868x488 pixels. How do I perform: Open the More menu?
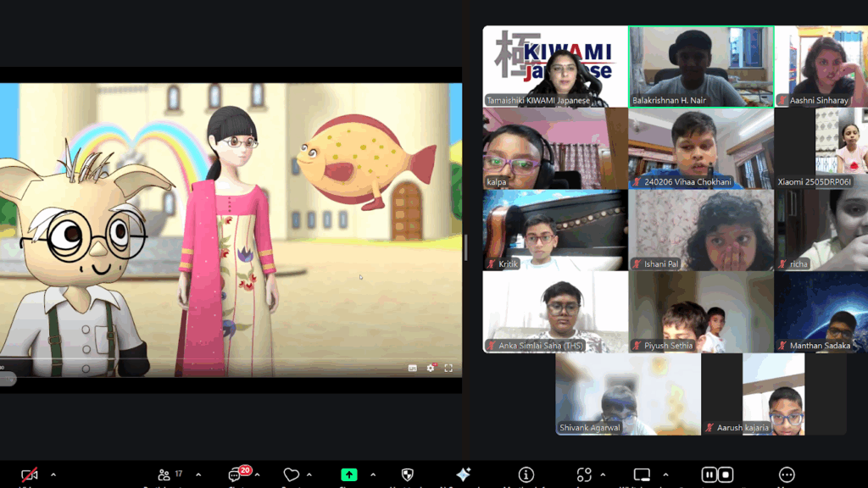[787, 475]
